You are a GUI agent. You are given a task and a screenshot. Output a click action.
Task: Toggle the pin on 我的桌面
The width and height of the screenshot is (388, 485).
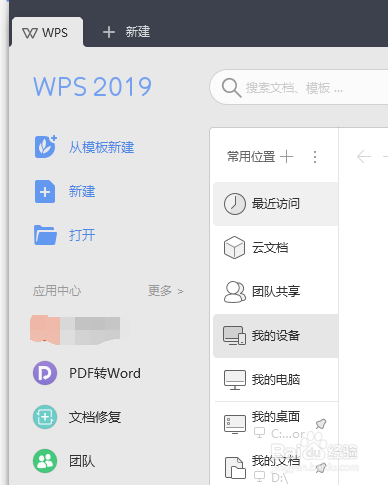[x=321, y=424]
